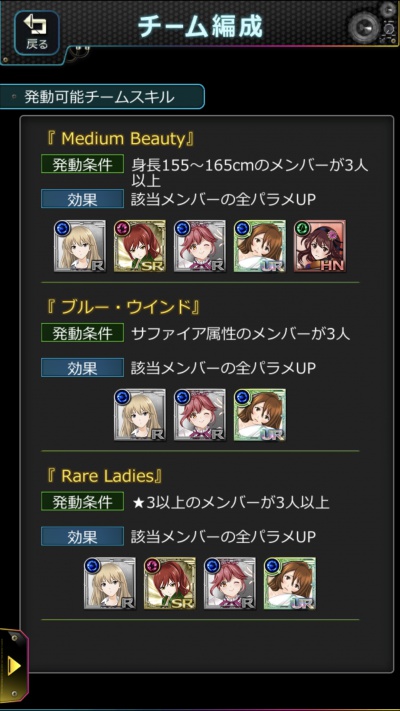Image resolution: width=400 pixels, height=711 pixels.
Task: Select blonde R card in Rare Ladies
Action: [110, 583]
